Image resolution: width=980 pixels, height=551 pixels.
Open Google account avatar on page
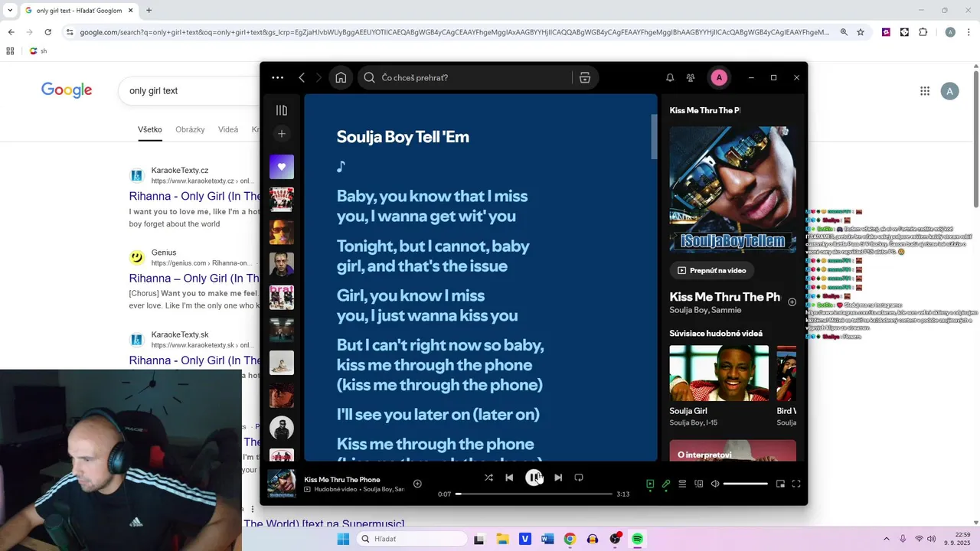click(x=950, y=91)
